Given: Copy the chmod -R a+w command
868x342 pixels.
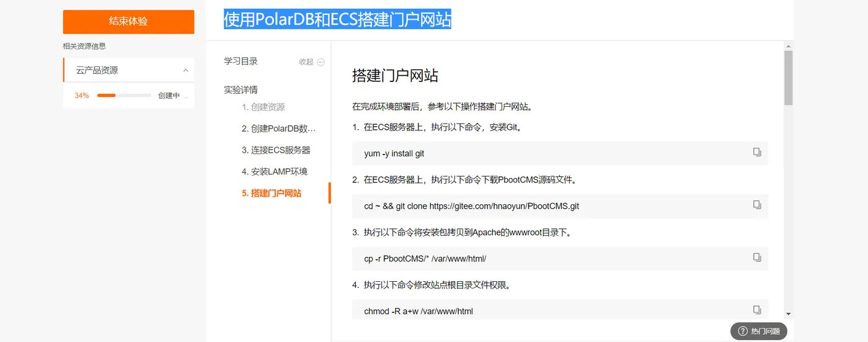Looking at the screenshot, I should tap(757, 310).
